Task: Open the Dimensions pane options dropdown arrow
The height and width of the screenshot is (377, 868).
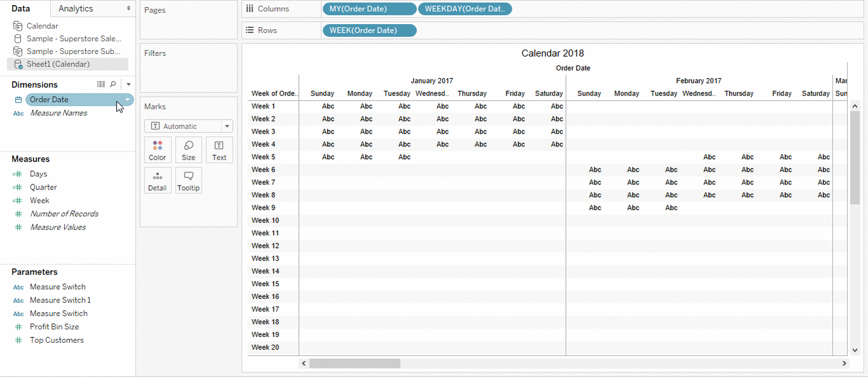Action: click(x=127, y=84)
